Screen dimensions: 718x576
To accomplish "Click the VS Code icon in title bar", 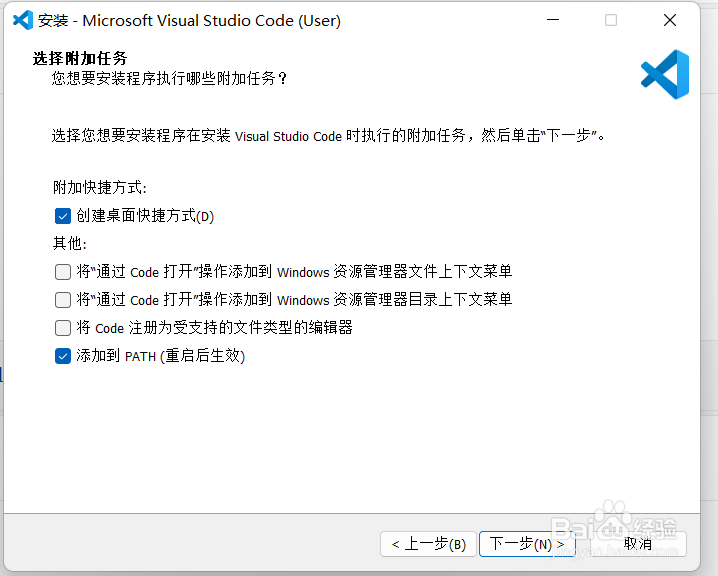I will click(22, 20).
